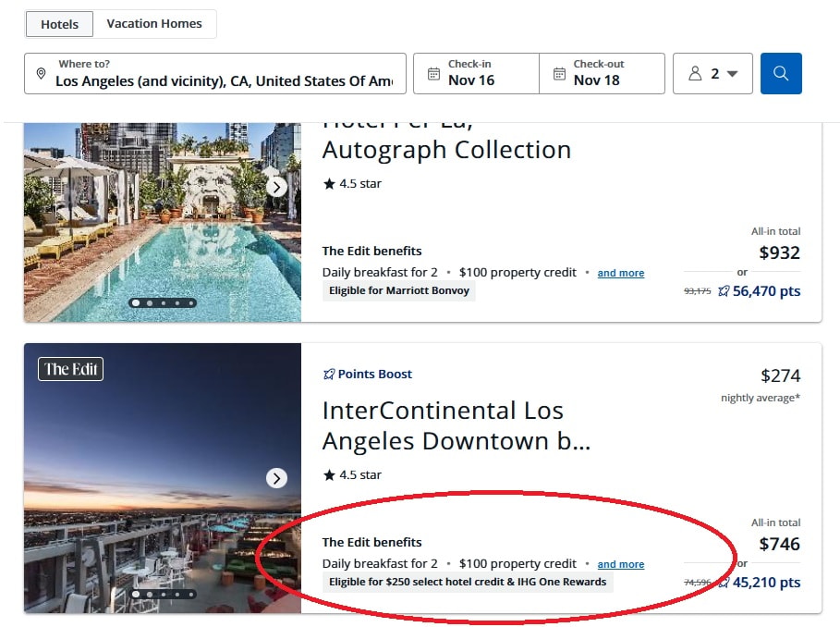
Task: Advance Hotel Per La photo with next arrow
Action: pyautogui.click(x=276, y=187)
